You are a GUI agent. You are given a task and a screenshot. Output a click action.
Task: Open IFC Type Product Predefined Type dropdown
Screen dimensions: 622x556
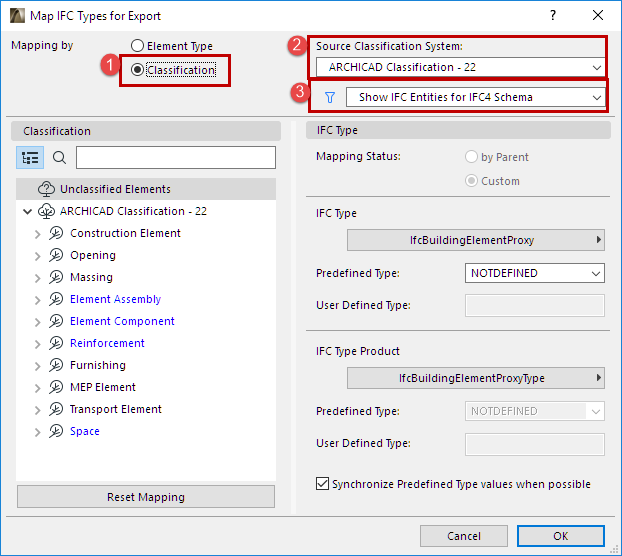pyautogui.click(x=535, y=411)
